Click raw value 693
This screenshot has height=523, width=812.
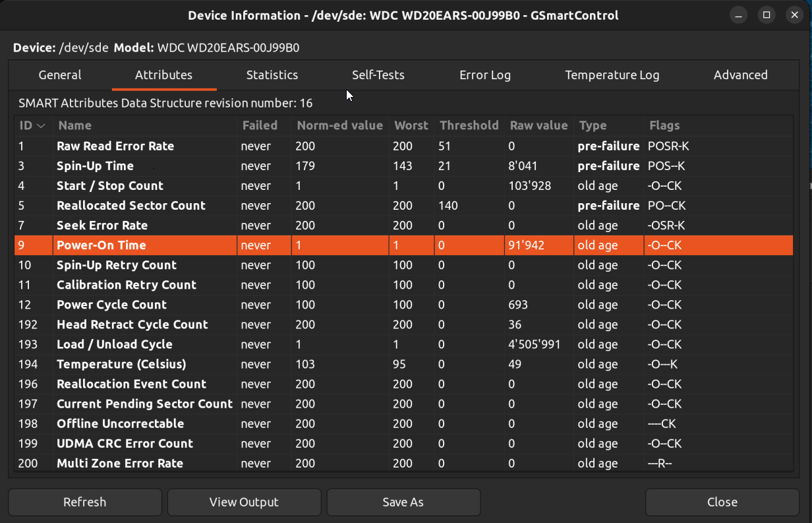(x=517, y=305)
